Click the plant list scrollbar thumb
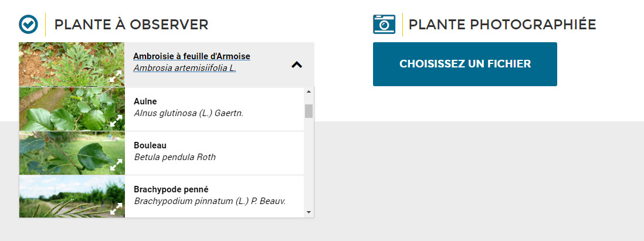Image resolution: width=644 pixels, height=241 pixels. click(309, 111)
